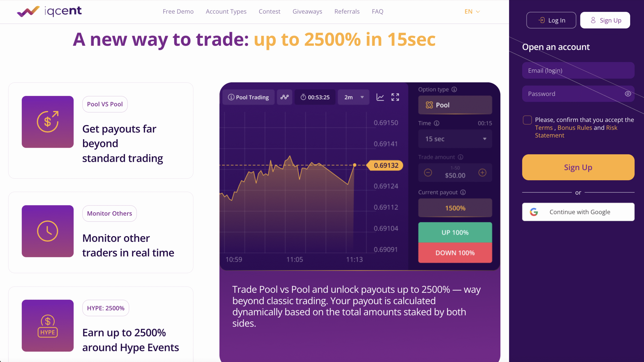Go to the Giveaways page
The image size is (644, 362).
pos(307,12)
